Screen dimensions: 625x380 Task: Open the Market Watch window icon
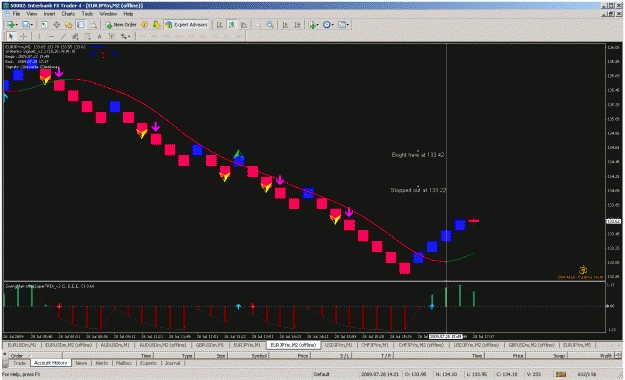pyautogui.click(x=44, y=25)
